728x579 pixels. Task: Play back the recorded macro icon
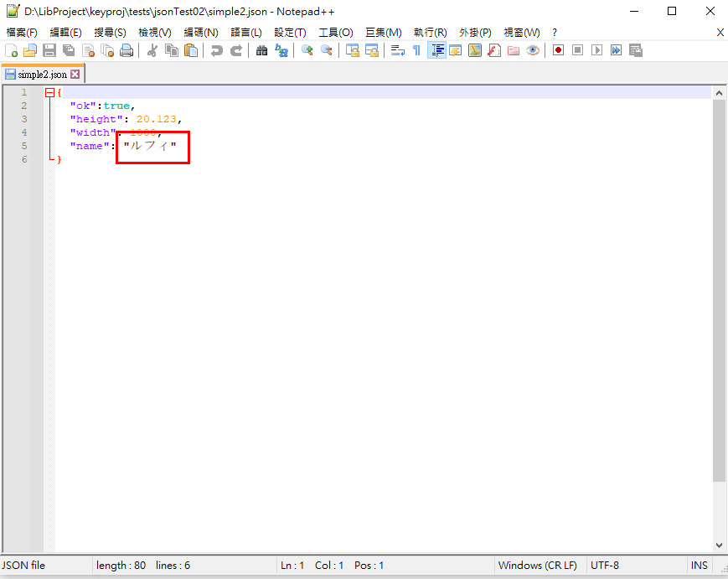(596, 50)
